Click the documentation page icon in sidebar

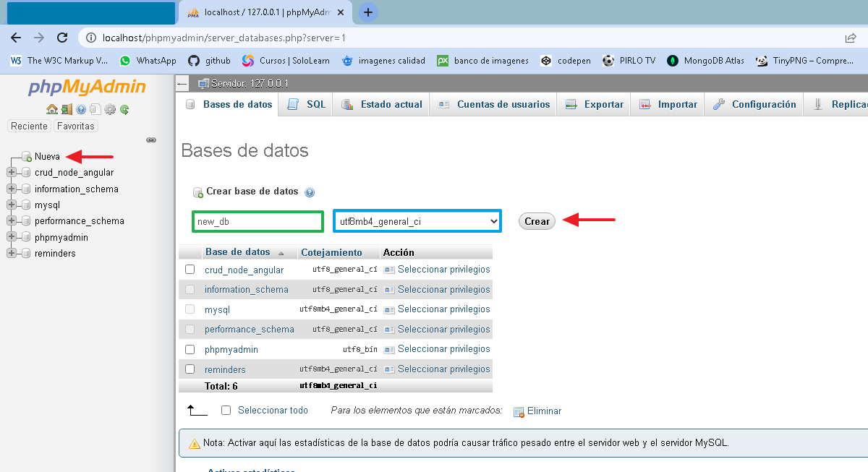click(x=95, y=109)
